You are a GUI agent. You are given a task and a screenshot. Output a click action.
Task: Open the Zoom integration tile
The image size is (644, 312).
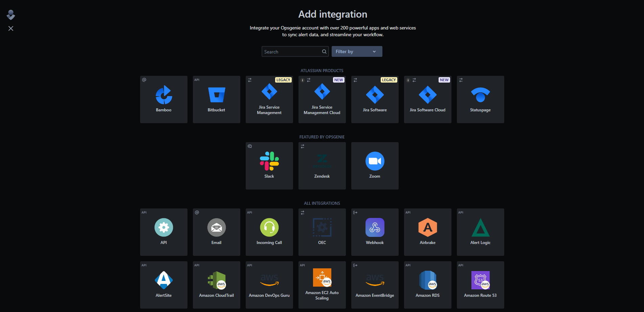(375, 161)
